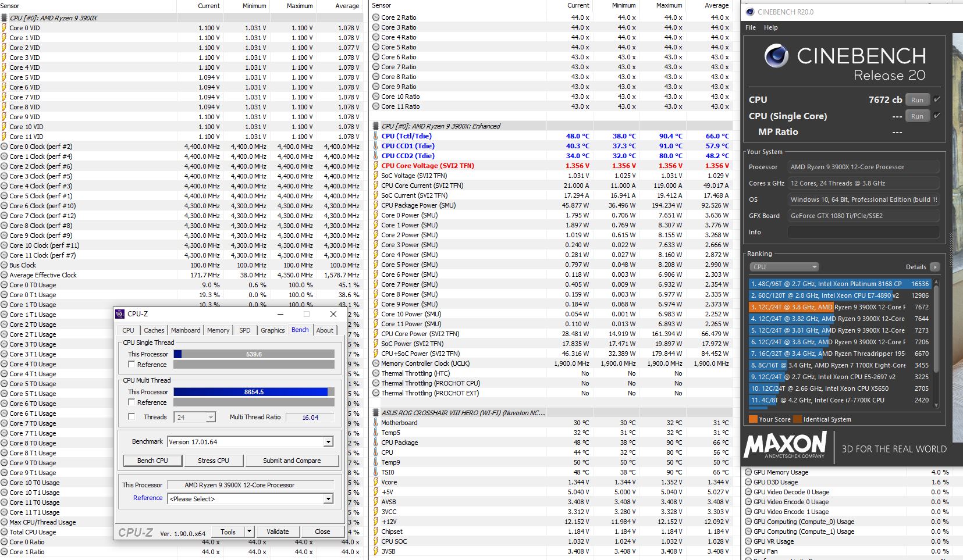Click the icon beside Max CPU/Thread Usage
963x560 pixels.
4,522
